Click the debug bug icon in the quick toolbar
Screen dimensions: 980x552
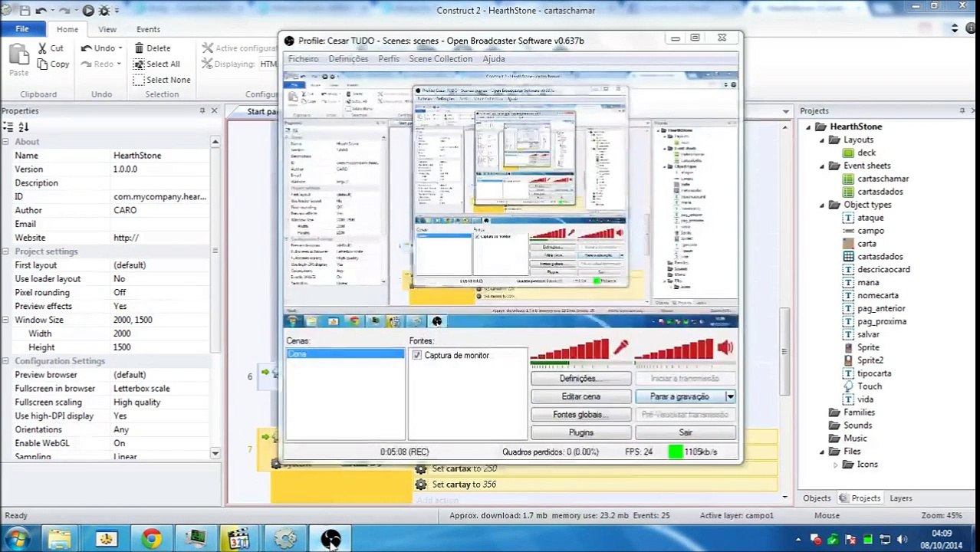tap(105, 11)
